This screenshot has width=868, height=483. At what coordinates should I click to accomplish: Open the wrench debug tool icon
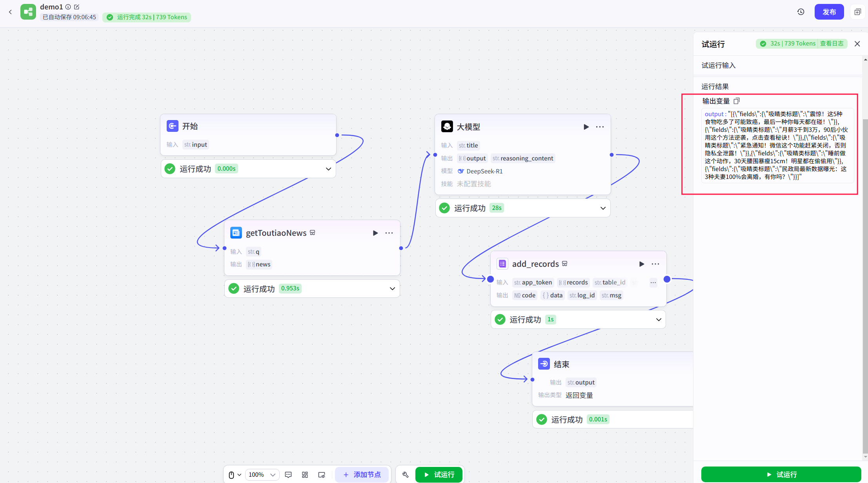tap(406, 475)
